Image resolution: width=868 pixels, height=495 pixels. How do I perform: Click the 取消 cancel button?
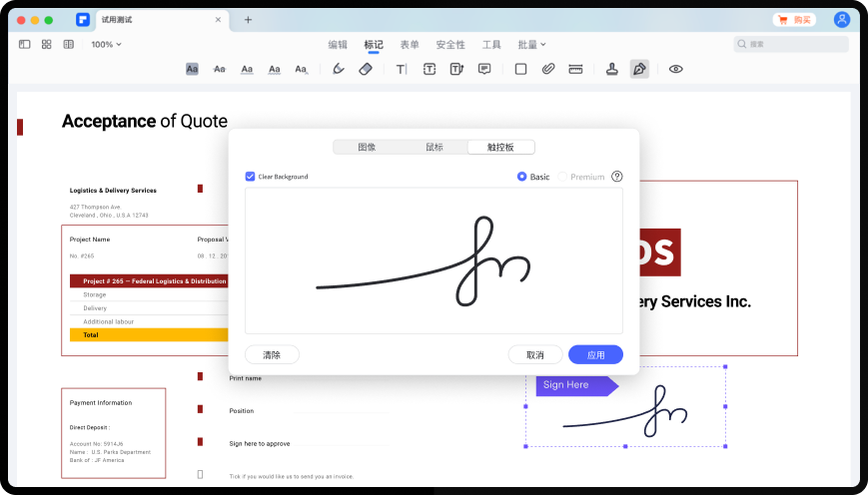pos(535,355)
